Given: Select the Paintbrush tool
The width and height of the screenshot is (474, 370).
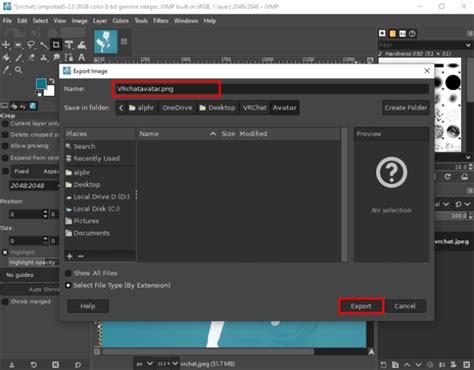Looking at the screenshot, I should [19, 57].
